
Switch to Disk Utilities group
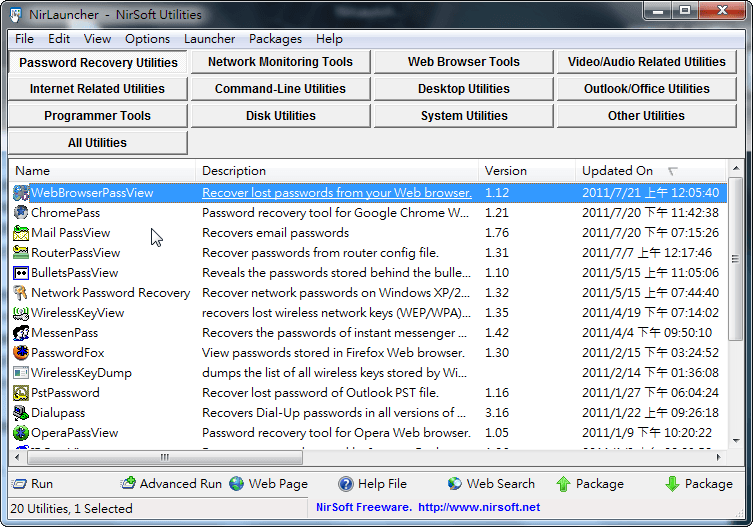(x=280, y=116)
